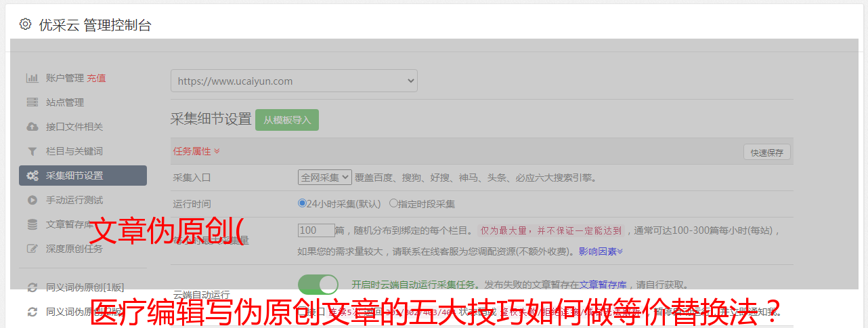Click the play icon for 手动运行测试
Image resolution: width=868 pixels, height=328 pixels.
pyautogui.click(x=32, y=200)
